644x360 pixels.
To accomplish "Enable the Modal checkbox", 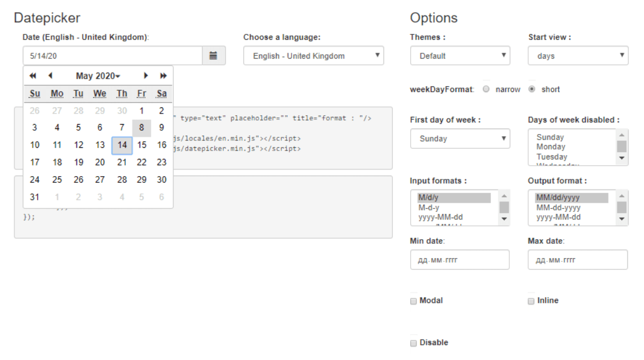I will click(413, 300).
